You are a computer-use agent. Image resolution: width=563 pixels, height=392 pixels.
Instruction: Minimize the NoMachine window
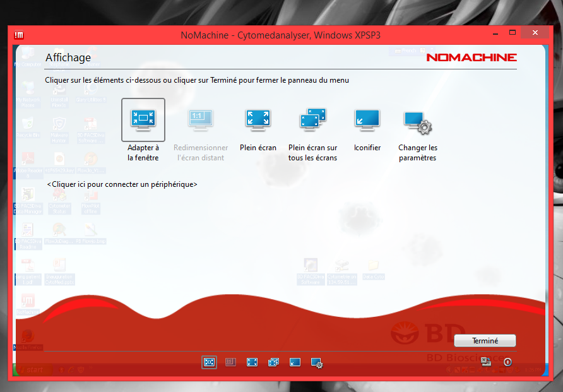point(495,33)
